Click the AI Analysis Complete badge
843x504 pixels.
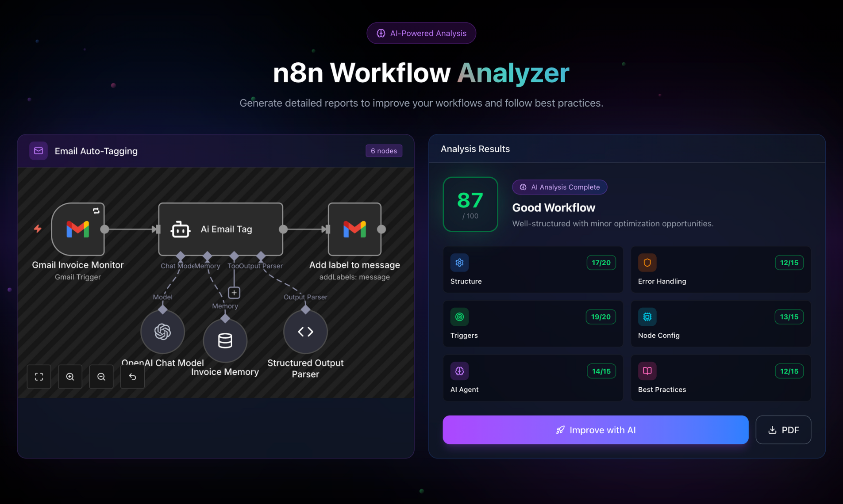point(559,187)
